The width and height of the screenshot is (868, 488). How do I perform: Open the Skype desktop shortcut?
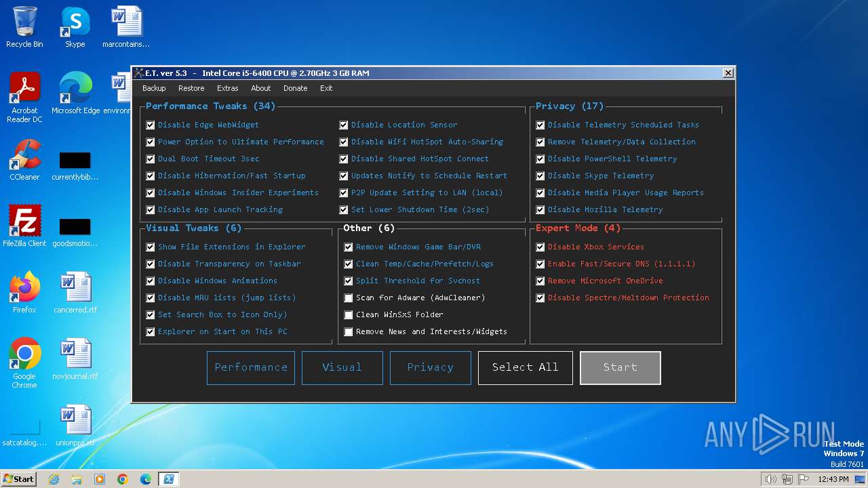[75, 27]
